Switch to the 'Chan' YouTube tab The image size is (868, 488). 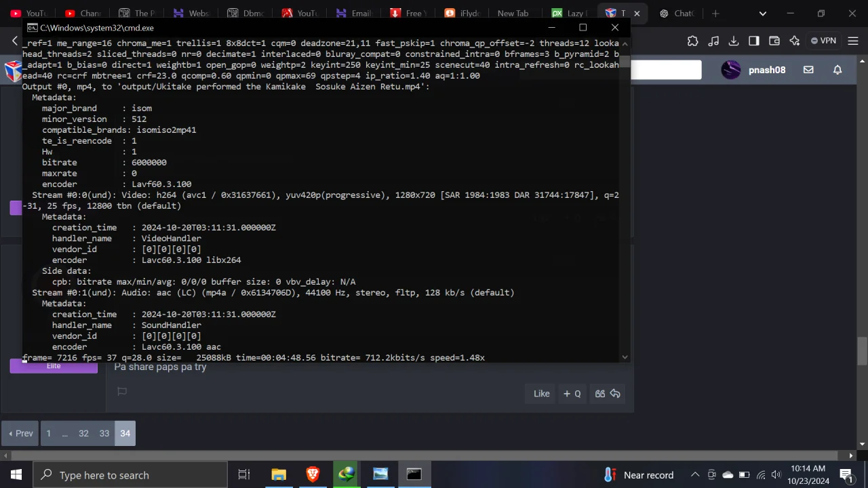pyautogui.click(x=82, y=14)
